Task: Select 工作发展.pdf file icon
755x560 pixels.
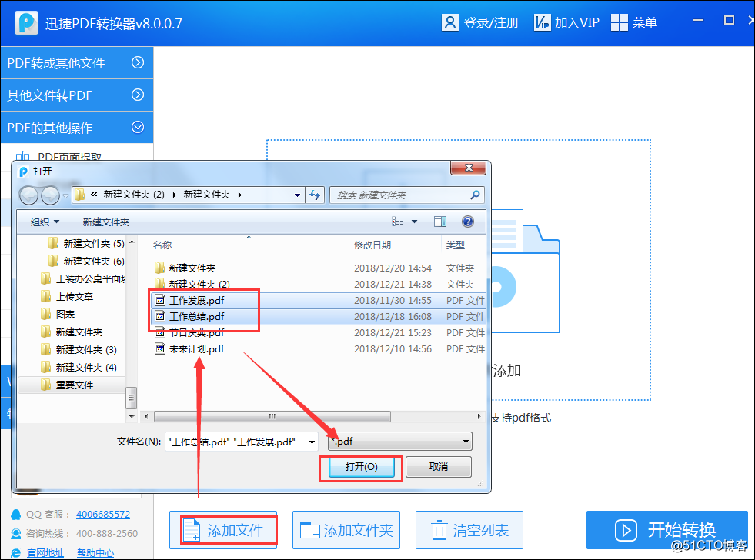Action: 160,300
